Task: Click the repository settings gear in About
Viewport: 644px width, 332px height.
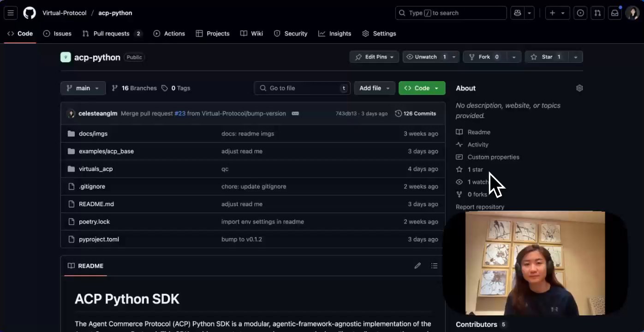Action: point(579,88)
